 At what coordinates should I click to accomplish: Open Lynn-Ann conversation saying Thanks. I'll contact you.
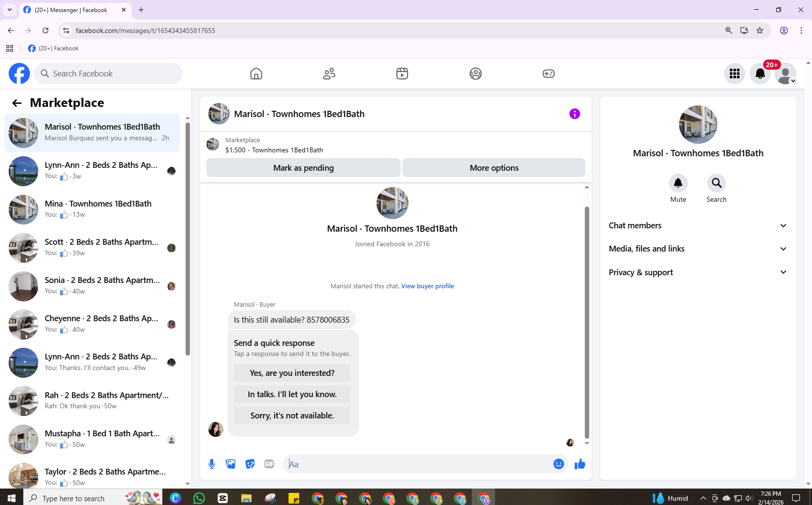(x=92, y=362)
